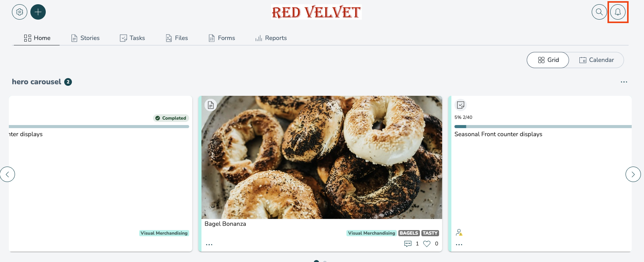Open the Bagel Bonanza bagel image
The width and height of the screenshot is (644, 262).
pyautogui.click(x=322, y=157)
